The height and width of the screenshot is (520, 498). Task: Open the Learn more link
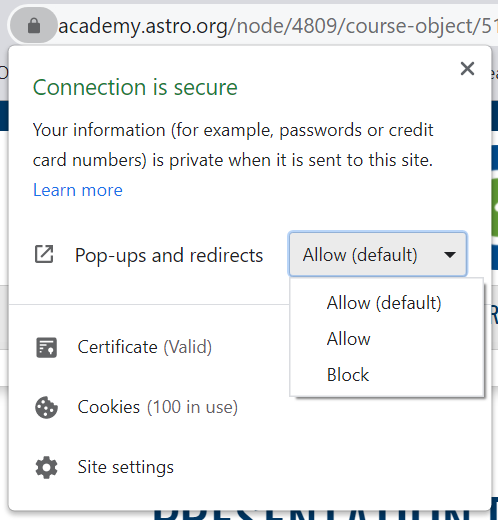78,190
